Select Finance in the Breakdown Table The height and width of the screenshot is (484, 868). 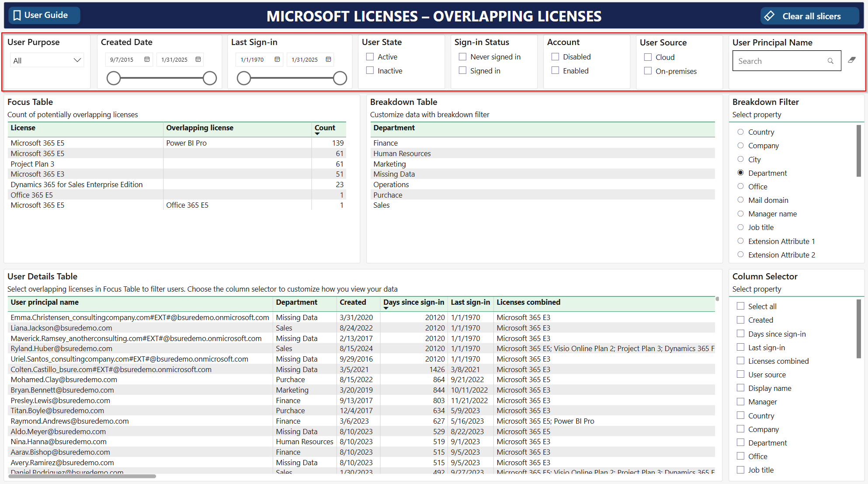pos(385,143)
